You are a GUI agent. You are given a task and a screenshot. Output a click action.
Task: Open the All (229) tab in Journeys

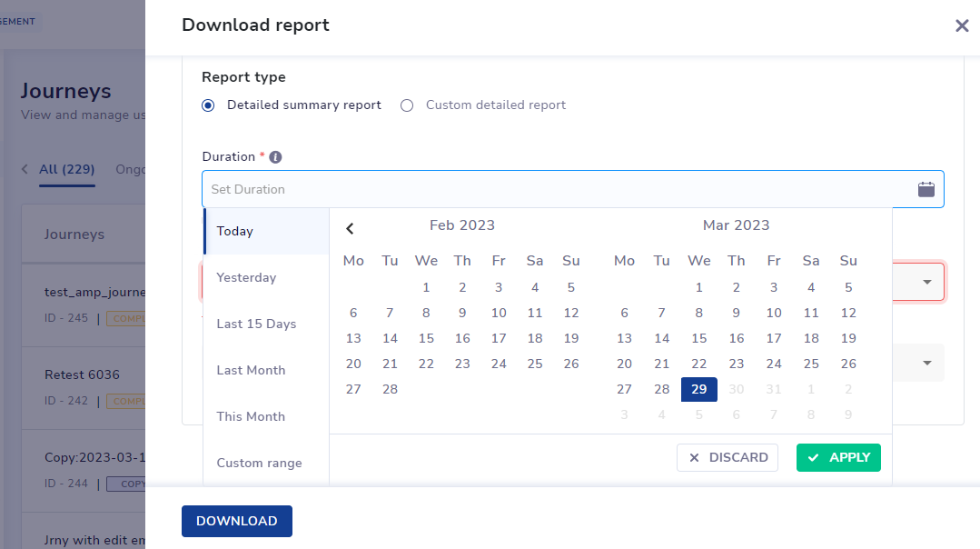pyautogui.click(x=67, y=169)
